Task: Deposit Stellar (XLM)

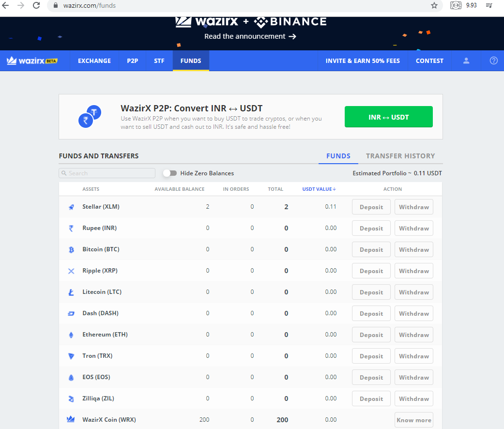Action: pyautogui.click(x=371, y=207)
